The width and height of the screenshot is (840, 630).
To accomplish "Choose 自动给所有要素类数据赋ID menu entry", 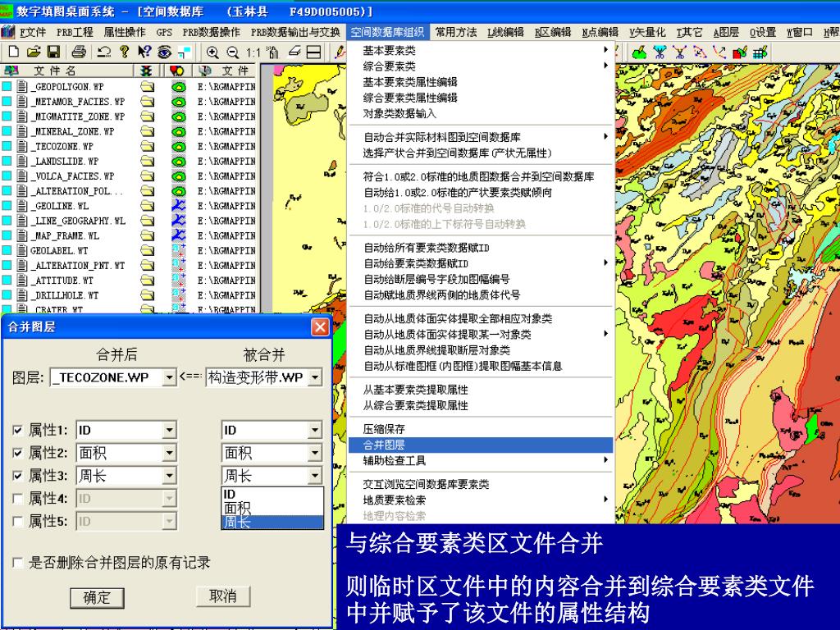I will coord(481,248).
